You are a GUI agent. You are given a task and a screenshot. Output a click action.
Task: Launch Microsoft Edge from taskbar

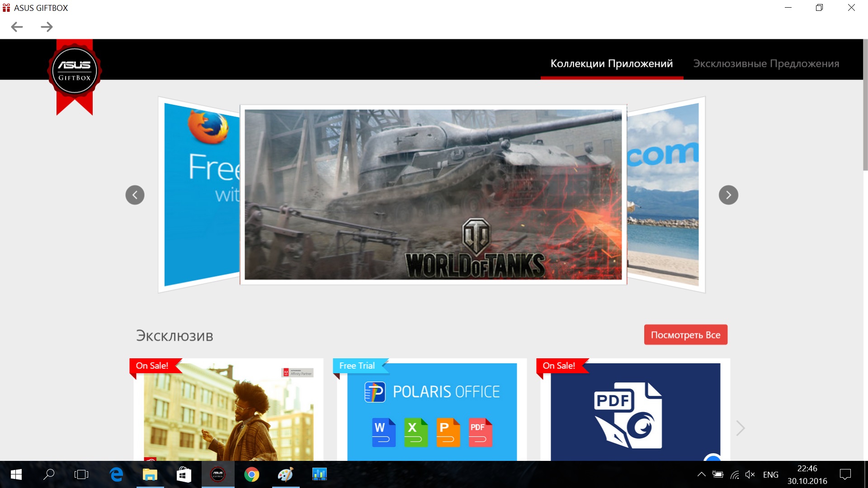116,474
